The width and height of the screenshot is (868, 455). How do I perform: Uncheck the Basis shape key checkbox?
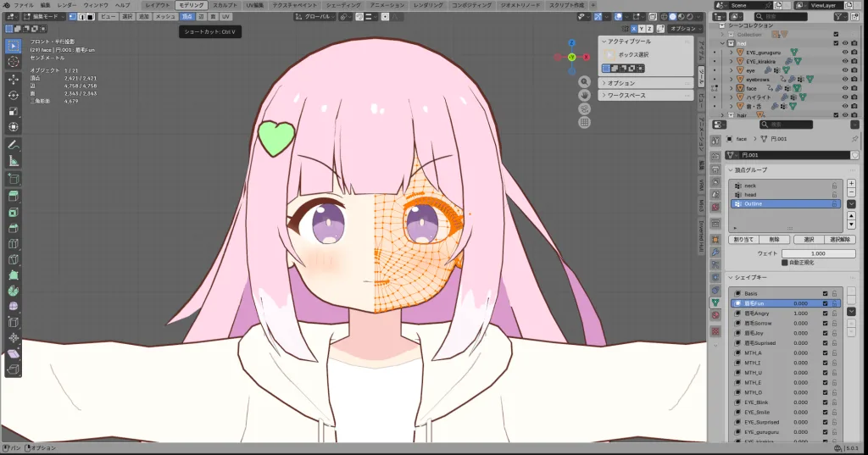(x=825, y=294)
